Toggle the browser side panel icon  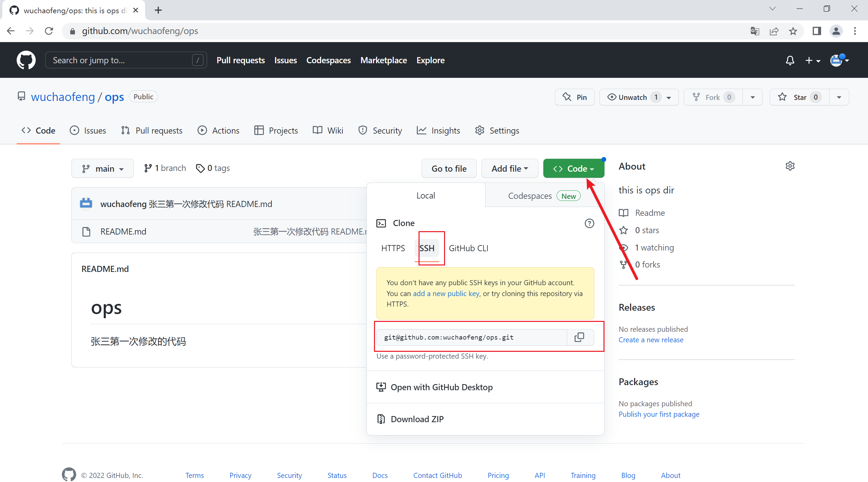pyautogui.click(x=817, y=31)
